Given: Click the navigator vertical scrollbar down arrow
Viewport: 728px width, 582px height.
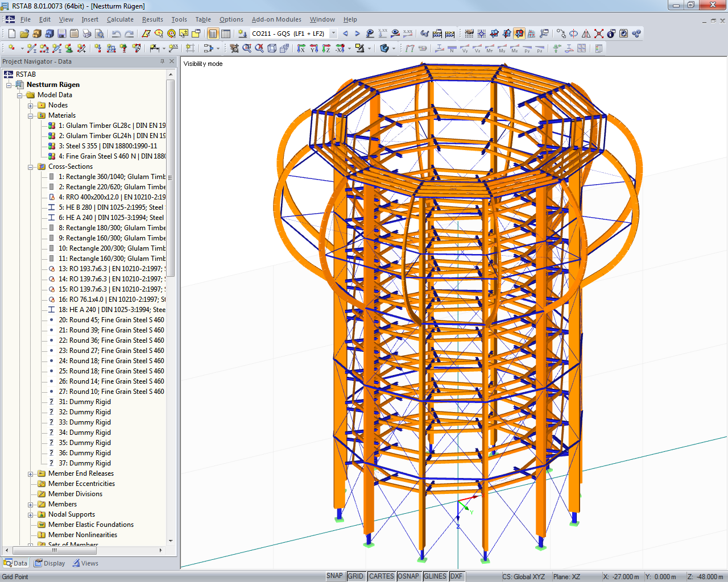Looking at the screenshot, I should pos(171,541).
